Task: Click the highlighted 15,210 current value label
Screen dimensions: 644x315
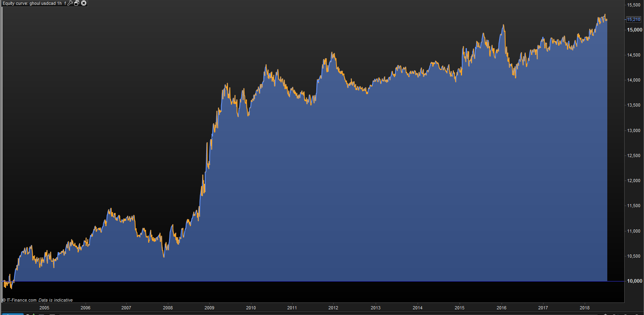Action: 633,19
